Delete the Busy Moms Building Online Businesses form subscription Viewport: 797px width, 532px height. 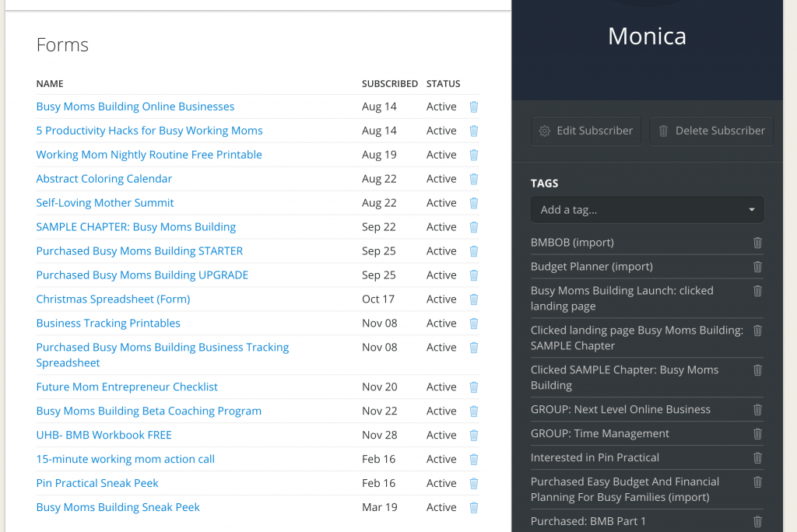pyautogui.click(x=474, y=107)
